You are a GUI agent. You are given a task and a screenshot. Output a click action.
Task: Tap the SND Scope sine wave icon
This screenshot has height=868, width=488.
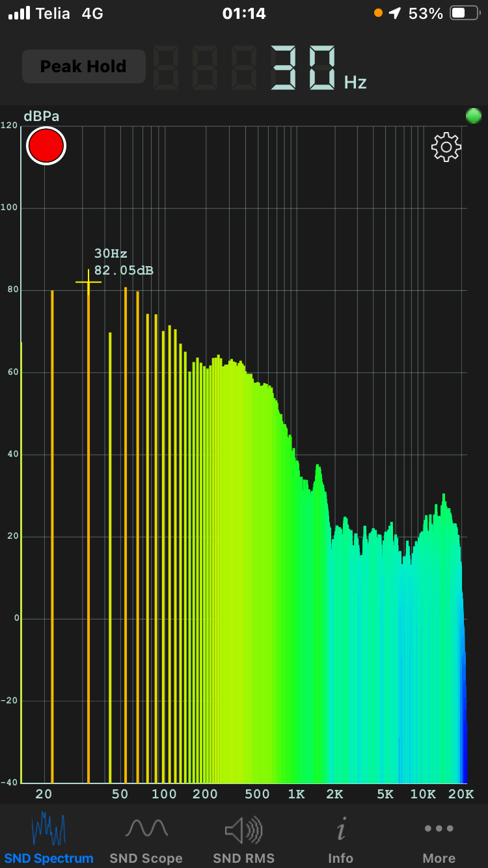(146, 828)
